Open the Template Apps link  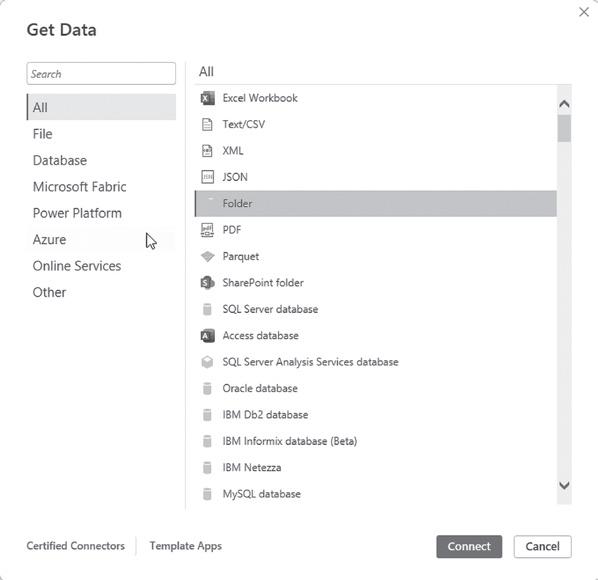coord(186,546)
